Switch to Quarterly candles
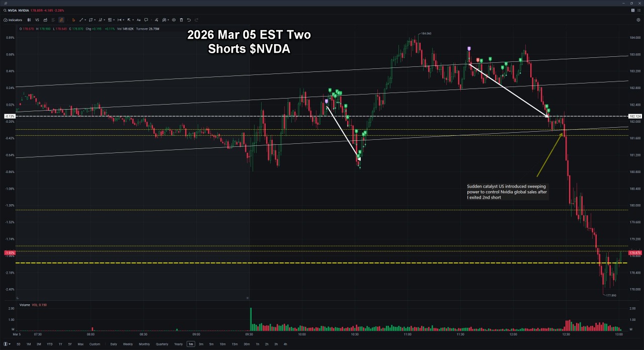644x350 pixels. [162, 344]
